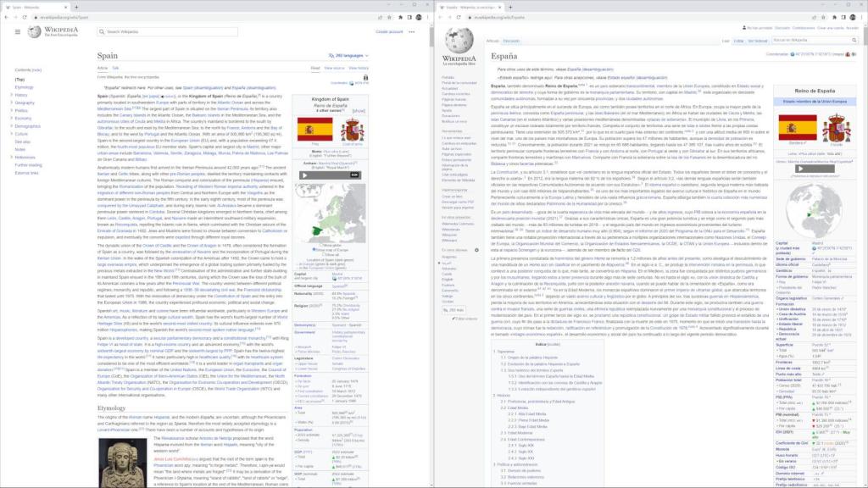
Task: Click the padlock protection icon on Spain article
Action: click(x=365, y=77)
